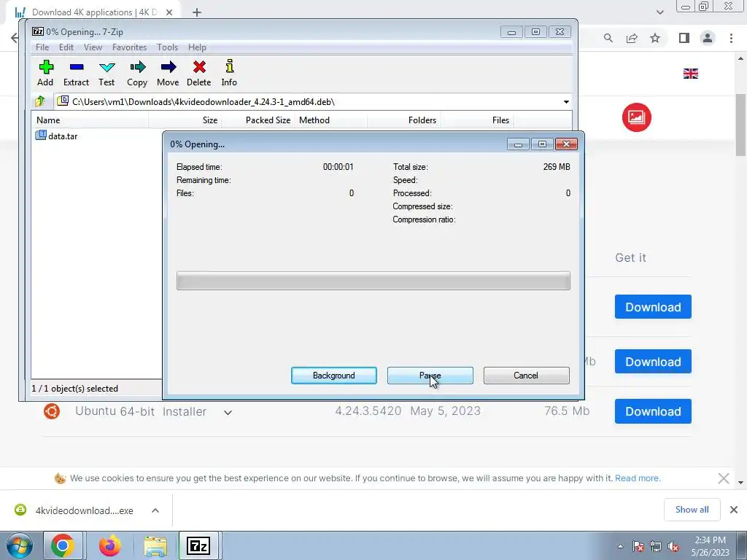The image size is (747, 560).
Task: Sort by the Method column header
Action: point(330,120)
